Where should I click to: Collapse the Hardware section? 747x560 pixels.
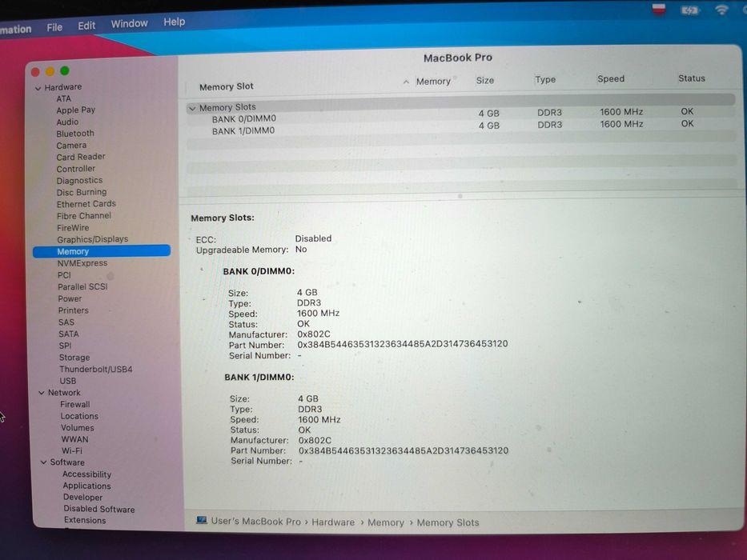38,88
